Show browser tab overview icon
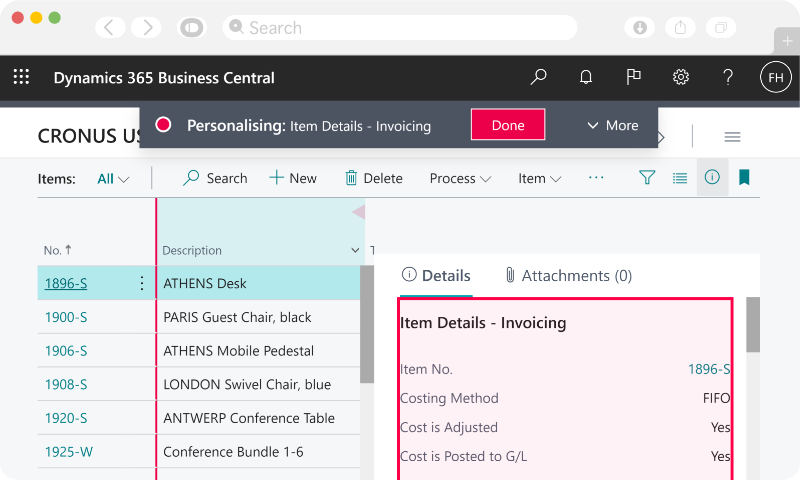800x480 pixels. 721,27
